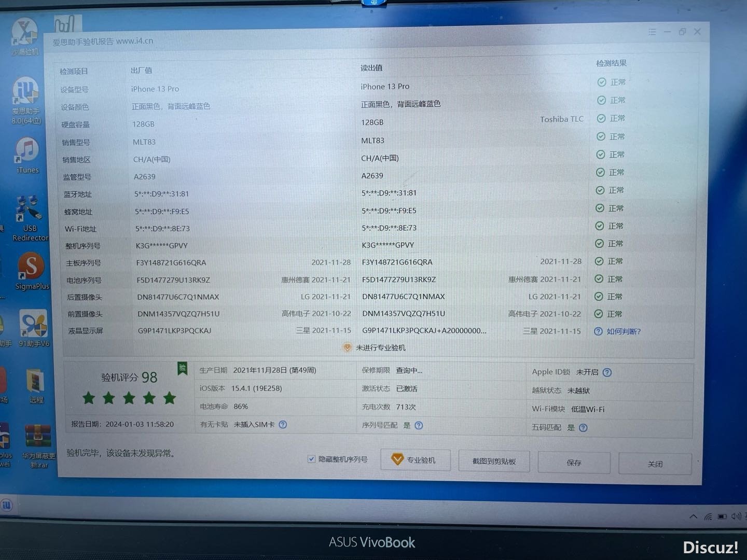Screen dimensions: 747x560
Task: Click the iOS版本 value 15.4.1 (19E258)
Action: [x=256, y=388]
